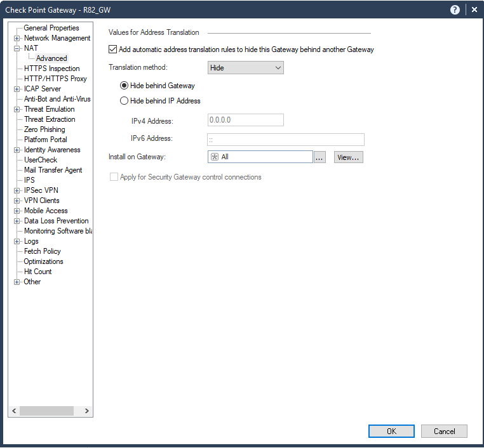
Task: Click tree scrollbar left arrow
Action: coord(14,411)
